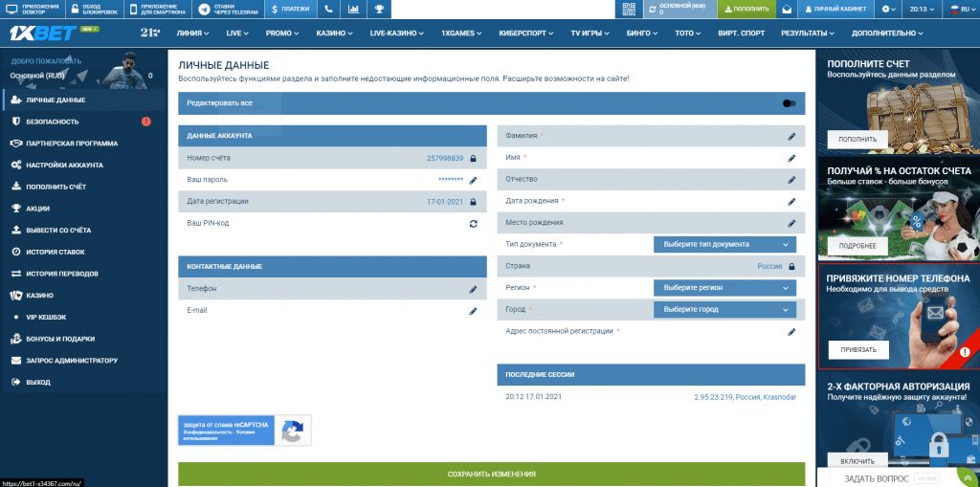Screen dimensions: 980x487
Task: Edit the Имя field pencil icon
Action: (x=791, y=158)
